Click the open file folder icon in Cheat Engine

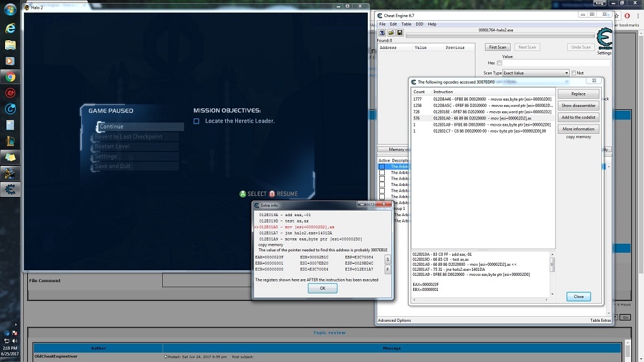391,33
